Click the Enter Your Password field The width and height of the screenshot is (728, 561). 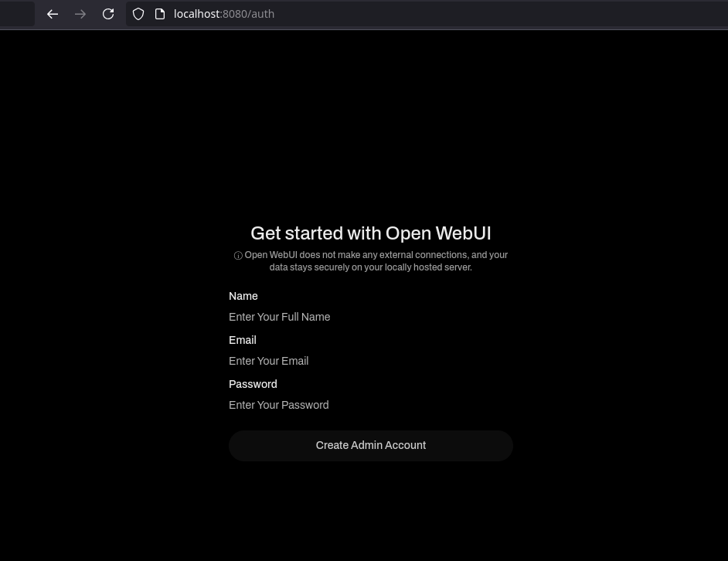[x=370, y=405]
